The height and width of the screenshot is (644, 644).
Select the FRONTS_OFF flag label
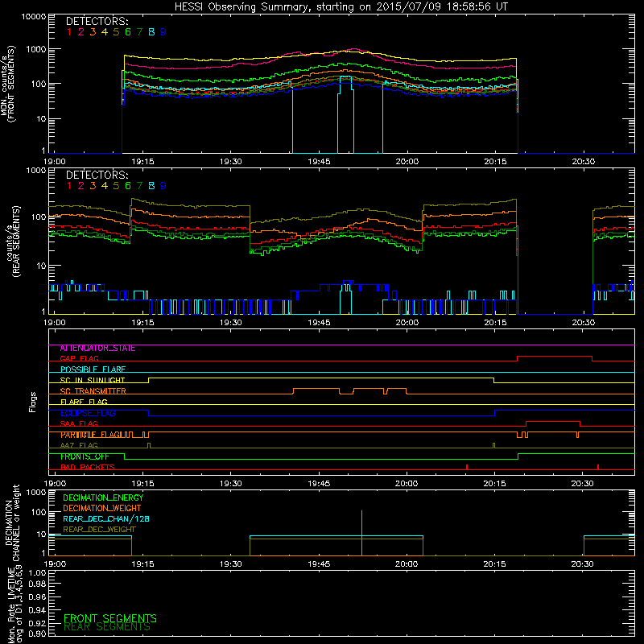85,456
